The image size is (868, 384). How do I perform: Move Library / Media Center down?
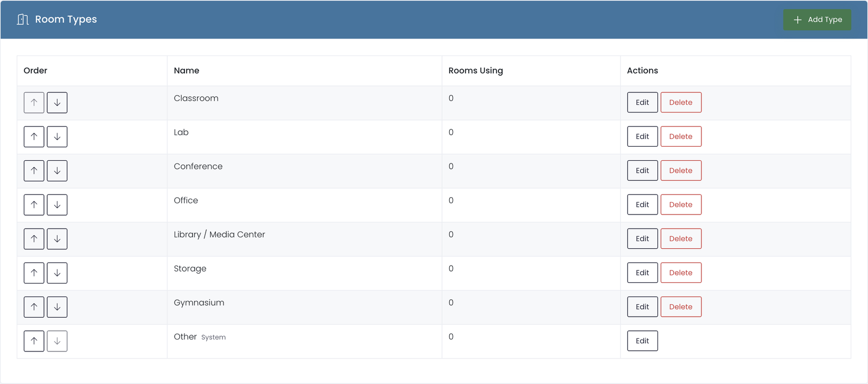pyautogui.click(x=57, y=239)
